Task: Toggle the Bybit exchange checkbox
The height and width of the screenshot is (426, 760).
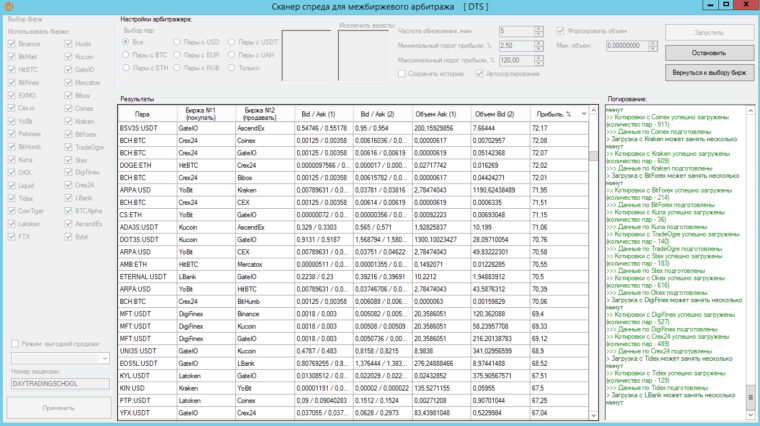Action: click(x=68, y=237)
